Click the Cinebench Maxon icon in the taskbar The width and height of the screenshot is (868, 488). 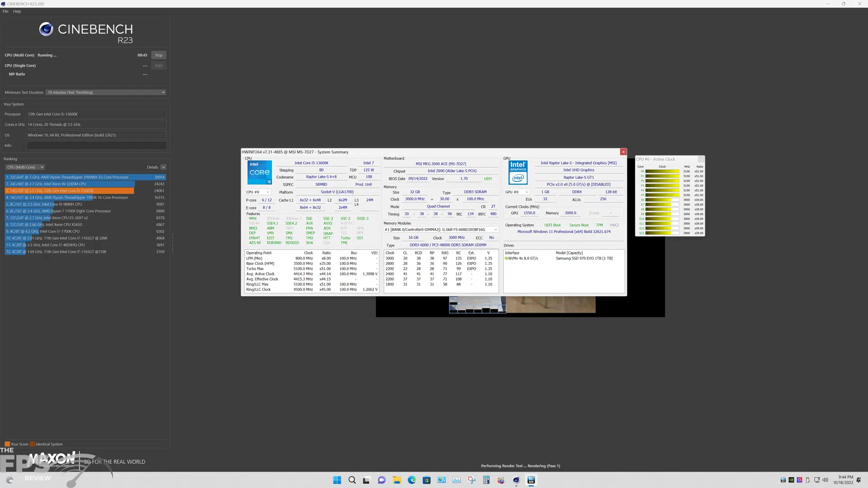click(516, 480)
